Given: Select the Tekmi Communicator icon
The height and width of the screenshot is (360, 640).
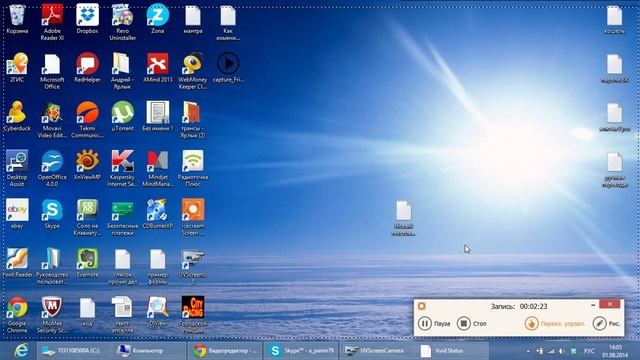Looking at the screenshot, I should [87, 120].
